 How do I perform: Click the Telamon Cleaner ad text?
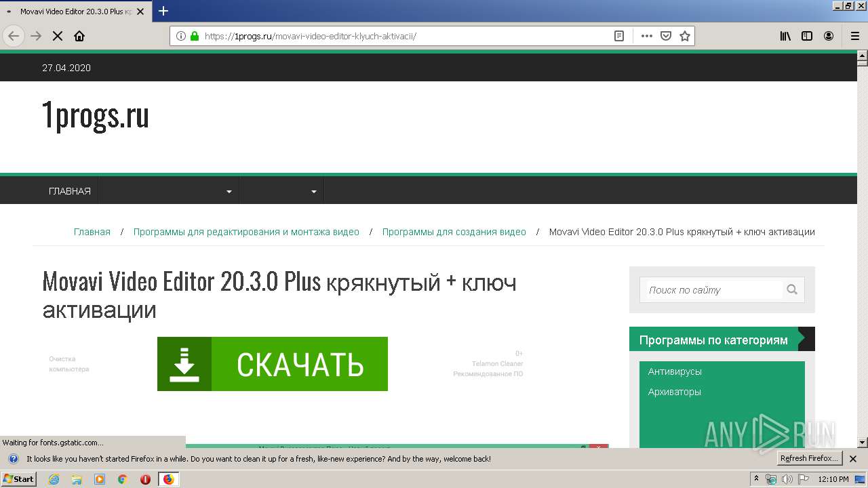pyautogui.click(x=498, y=364)
